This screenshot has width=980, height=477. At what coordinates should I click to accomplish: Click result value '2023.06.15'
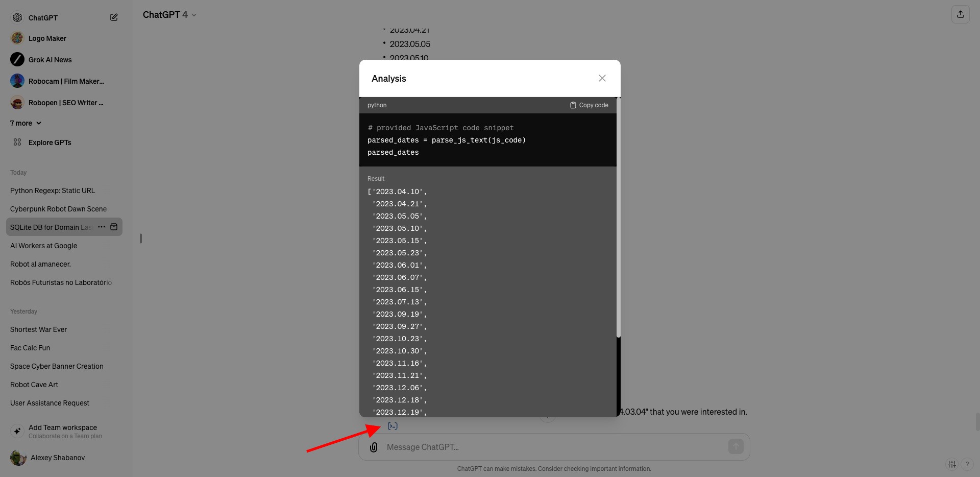pos(399,290)
